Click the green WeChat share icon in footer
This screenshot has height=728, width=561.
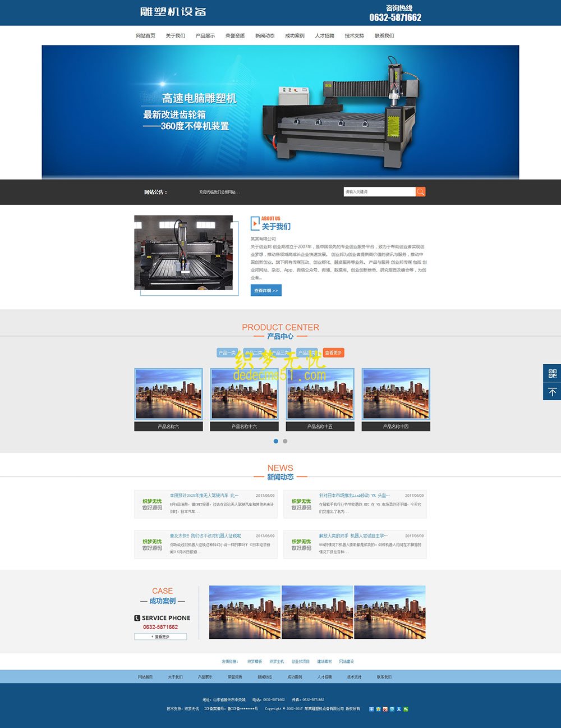point(406,709)
